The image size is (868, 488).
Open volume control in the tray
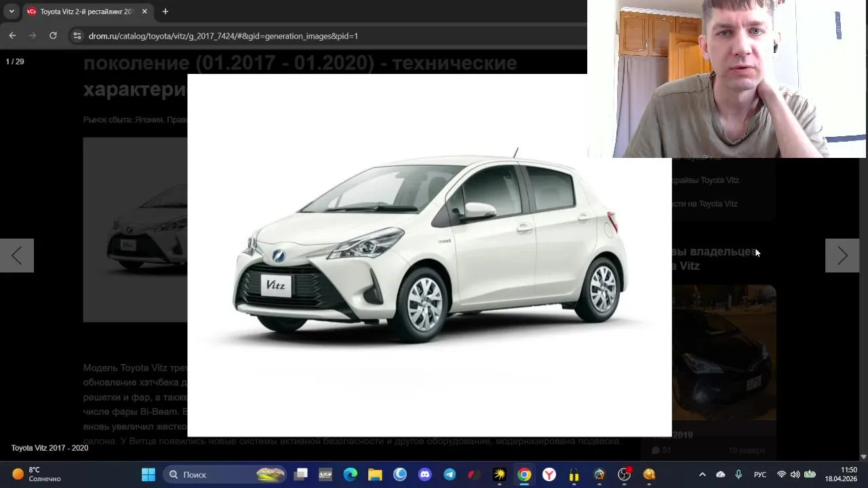point(795,474)
